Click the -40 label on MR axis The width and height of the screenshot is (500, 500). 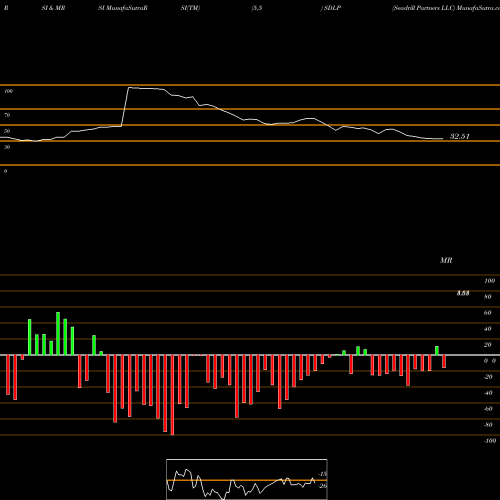pos(488,393)
